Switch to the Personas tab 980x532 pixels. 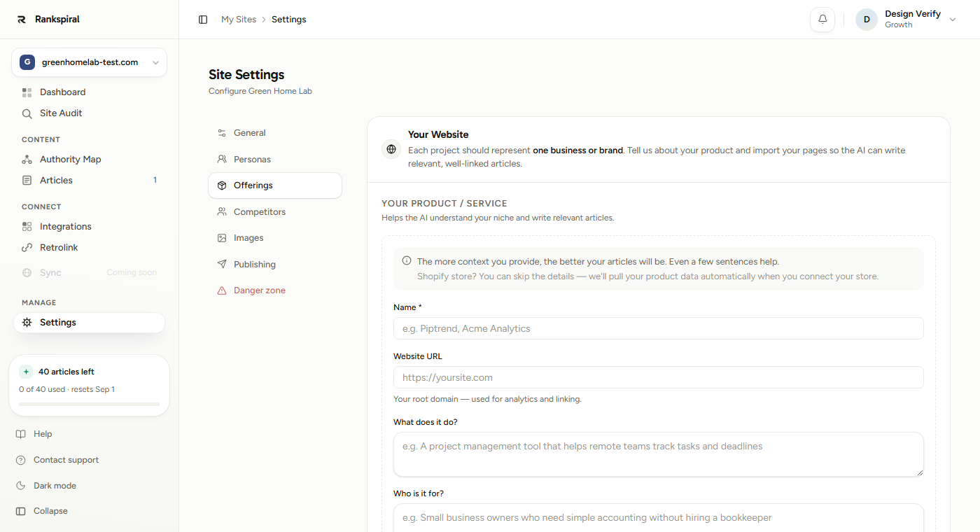pyautogui.click(x=275, y=160)
